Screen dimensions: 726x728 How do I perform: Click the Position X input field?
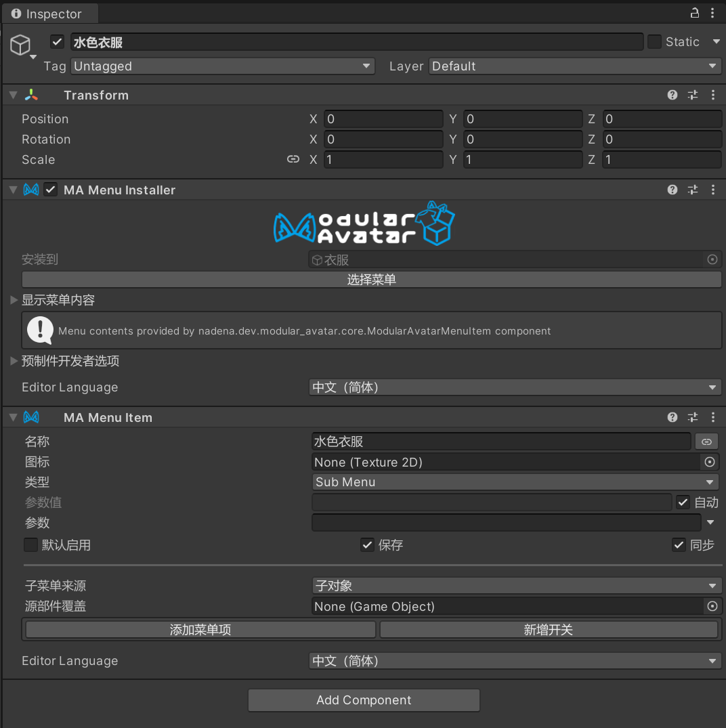383,120
